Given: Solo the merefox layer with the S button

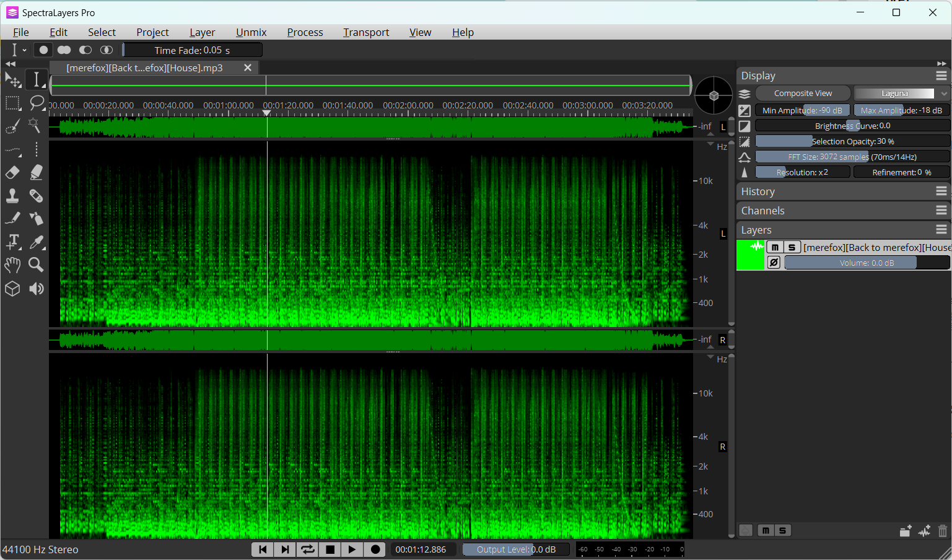Looking at the screenshot, I should (792, 247).
